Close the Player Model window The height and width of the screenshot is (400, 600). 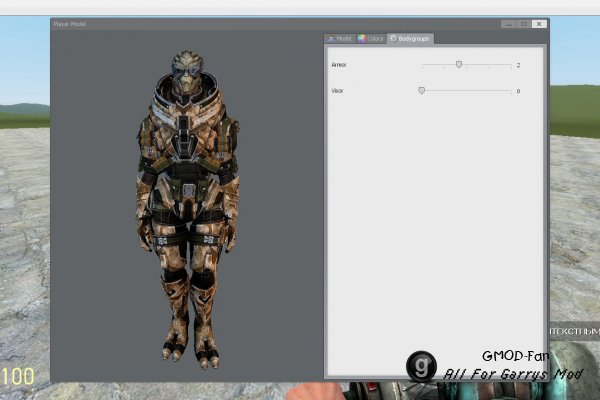[x=539, y=24]
